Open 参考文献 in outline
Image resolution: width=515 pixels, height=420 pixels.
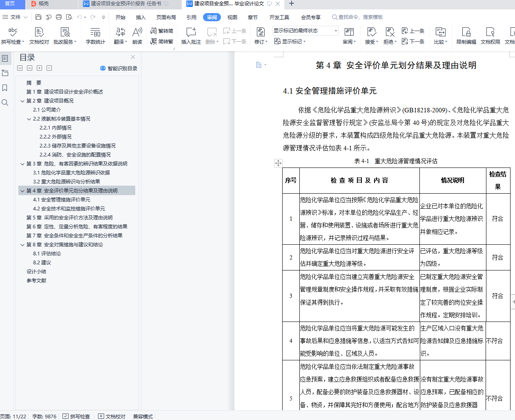coord(36,281)
